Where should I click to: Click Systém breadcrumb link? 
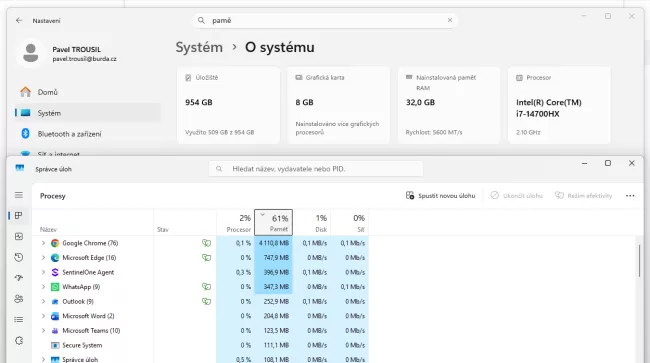pyautogui.click(x=199, y=47)
